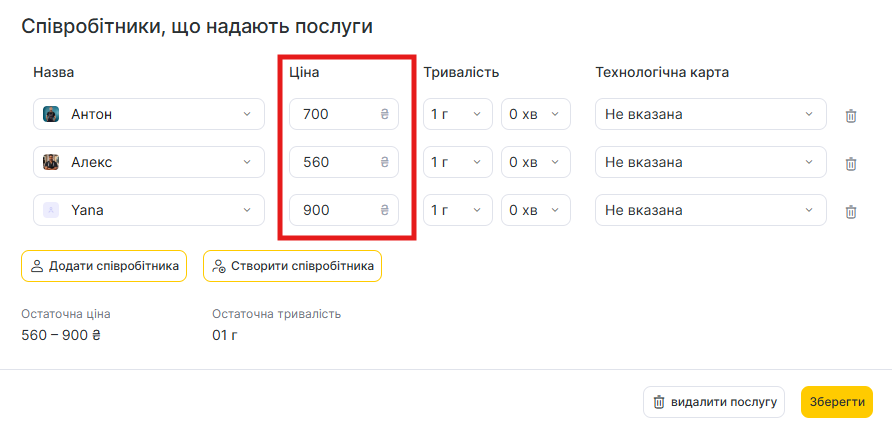Click Yana's placeholder avatar icon
Image resolution: width=892 pixels, height=428 pixels.
click(x=51, y=210)
